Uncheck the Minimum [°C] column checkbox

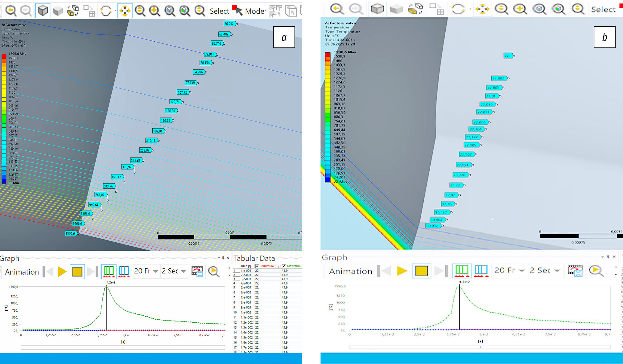click(x=257, y=266)
